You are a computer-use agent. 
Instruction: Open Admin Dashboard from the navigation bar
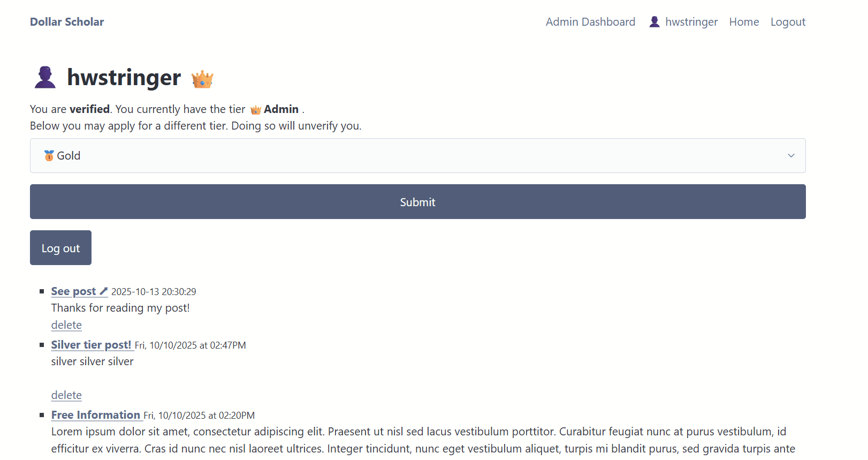[590, 22]
